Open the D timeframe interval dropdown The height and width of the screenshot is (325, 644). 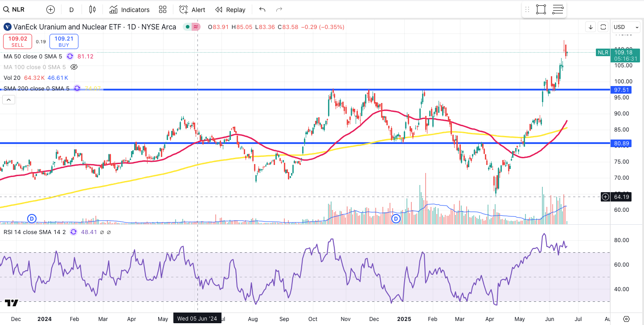71,9
